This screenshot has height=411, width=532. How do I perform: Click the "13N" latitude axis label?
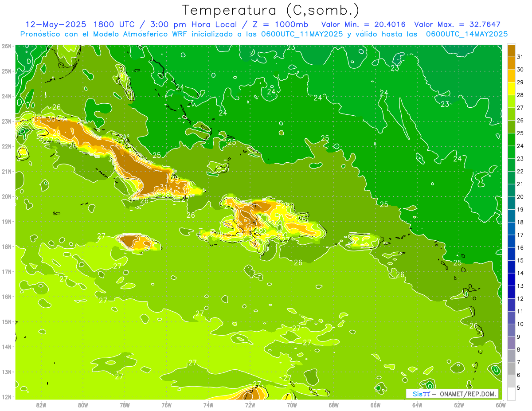7,372
